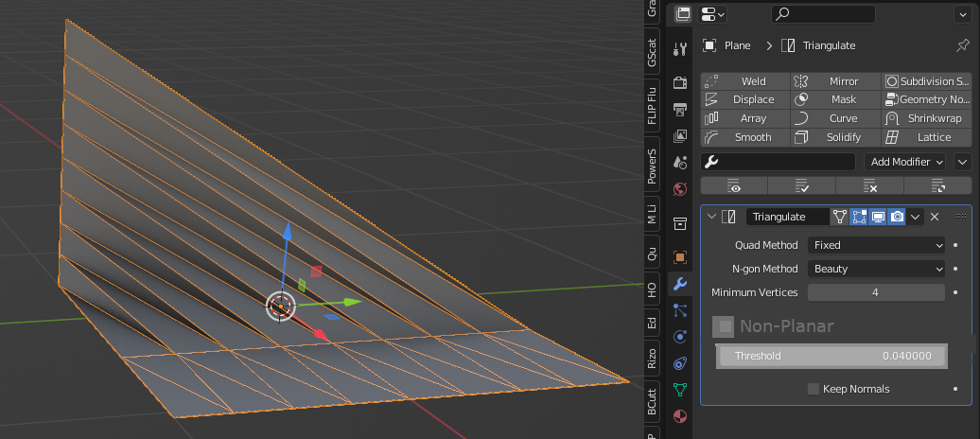
Task: Open the Physics properties tab
Action: 680,337
